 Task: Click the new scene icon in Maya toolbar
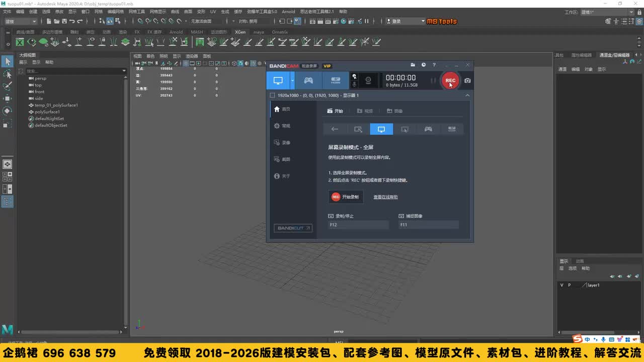click(x=49, y=21)
